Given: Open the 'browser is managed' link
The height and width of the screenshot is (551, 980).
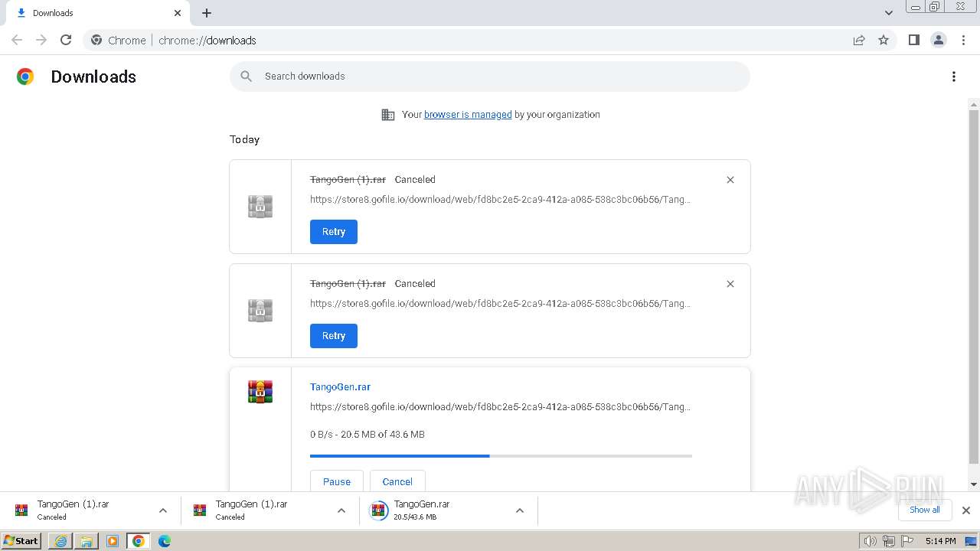Looking at the screenshot, I should [468, 115].
